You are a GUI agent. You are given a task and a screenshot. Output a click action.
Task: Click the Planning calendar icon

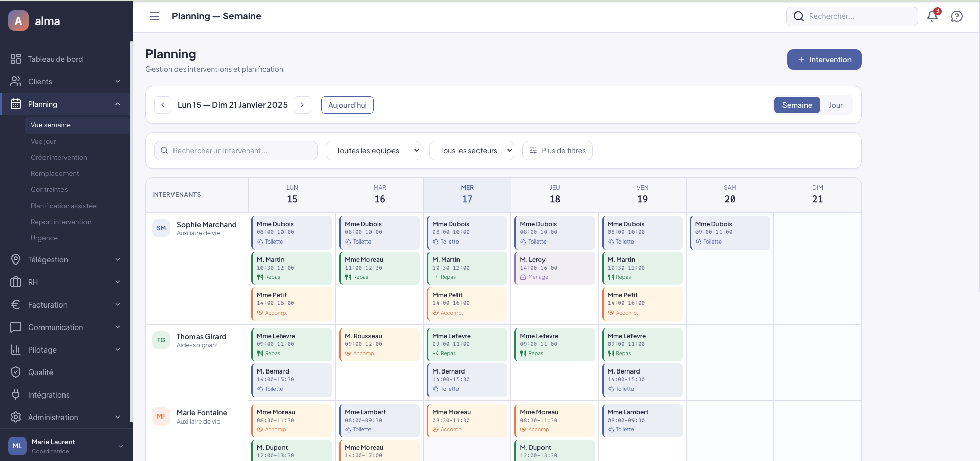pos(16,104)
